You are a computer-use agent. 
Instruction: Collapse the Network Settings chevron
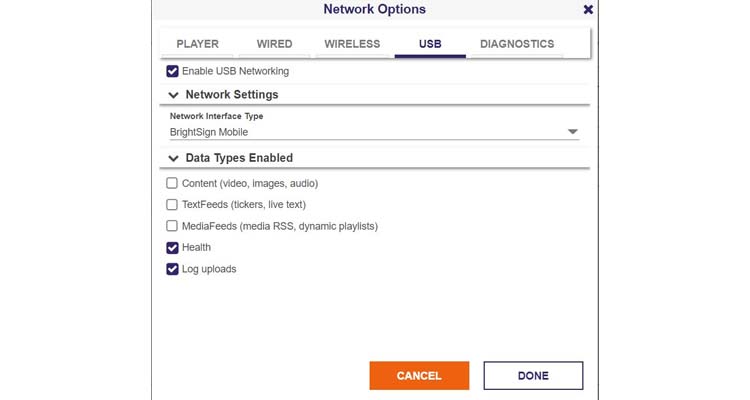point(173,95)
